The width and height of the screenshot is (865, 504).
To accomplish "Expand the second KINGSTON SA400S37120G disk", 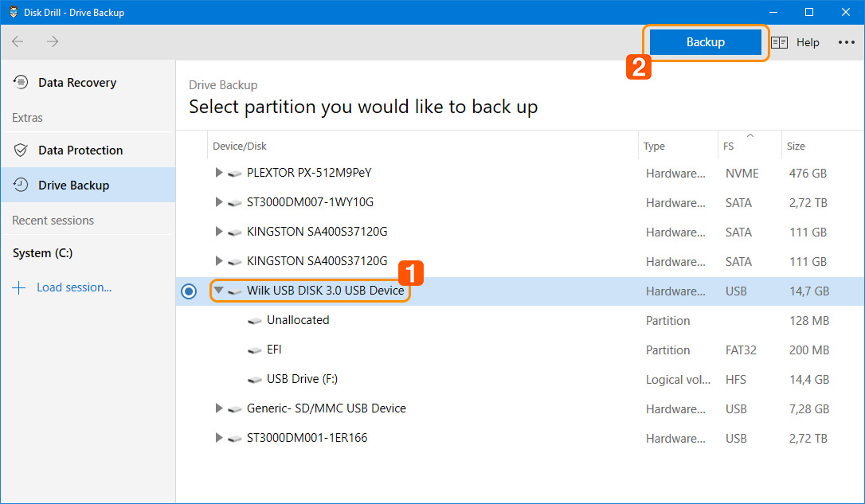I will (218, 261).
